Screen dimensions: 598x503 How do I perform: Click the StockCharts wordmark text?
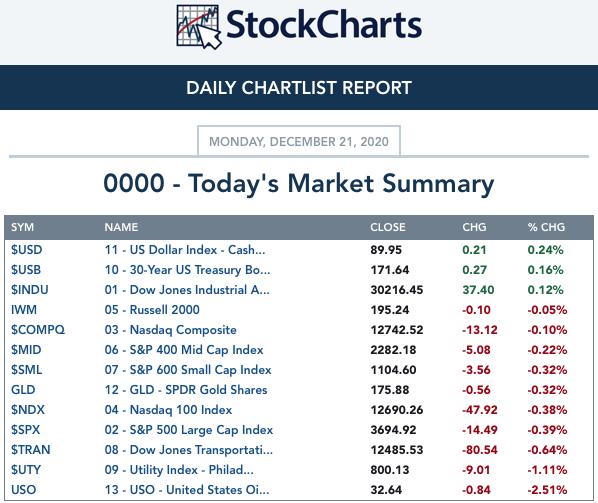[x=324, y=25]
